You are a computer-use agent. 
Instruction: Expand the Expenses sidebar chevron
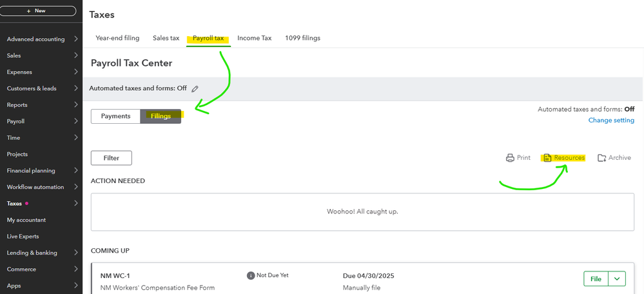click(76, 72)
